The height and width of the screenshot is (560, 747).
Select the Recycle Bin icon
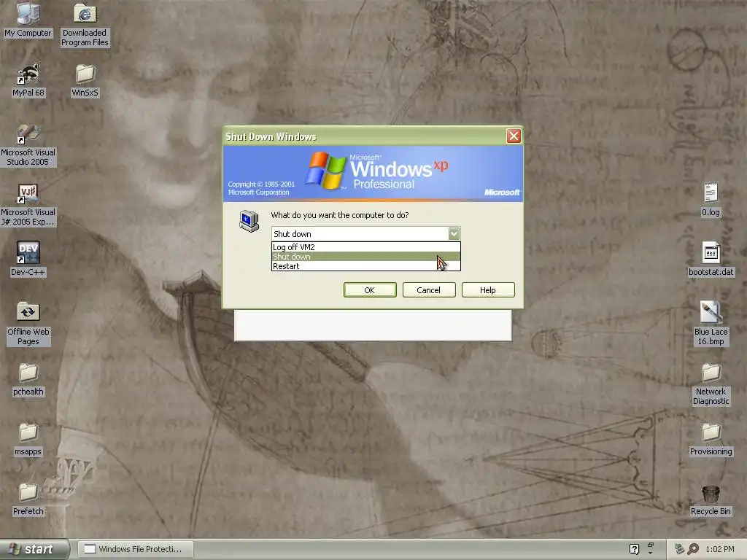pyautogui.click(x=711, y=500)
